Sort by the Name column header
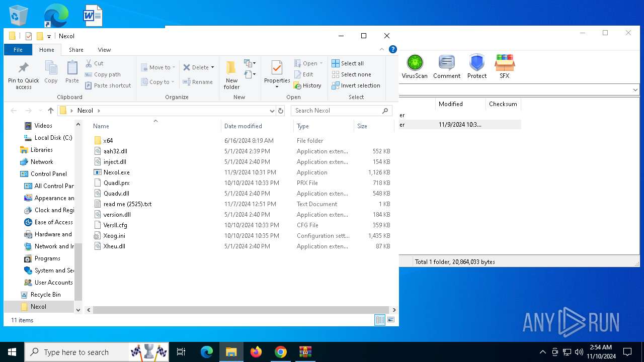This screenshot has width=644, height=362. point(155,126)
